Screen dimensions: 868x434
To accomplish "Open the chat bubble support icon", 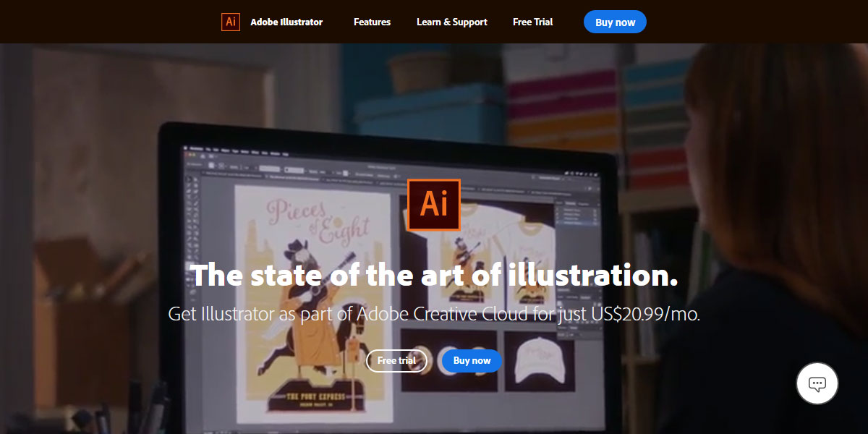I will 817,383.
